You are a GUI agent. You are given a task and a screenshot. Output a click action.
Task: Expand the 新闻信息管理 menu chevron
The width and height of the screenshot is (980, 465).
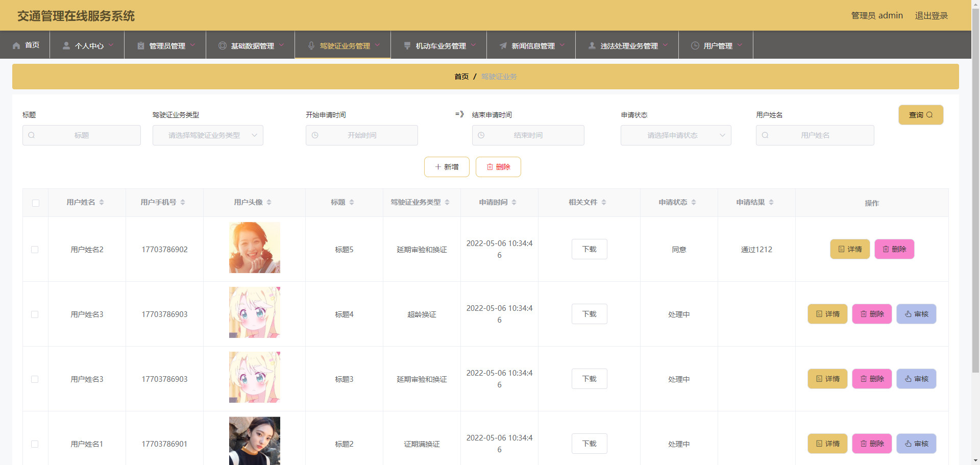point(562,45)
